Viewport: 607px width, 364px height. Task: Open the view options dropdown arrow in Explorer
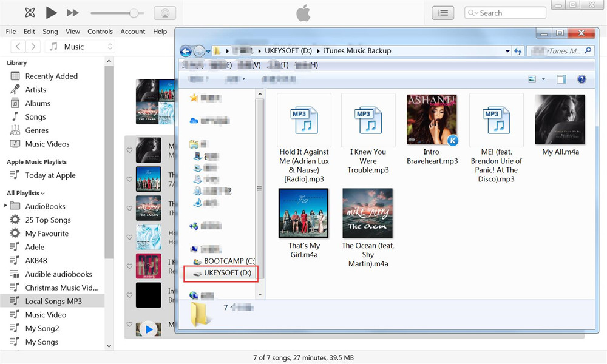(x=543, y=79)
